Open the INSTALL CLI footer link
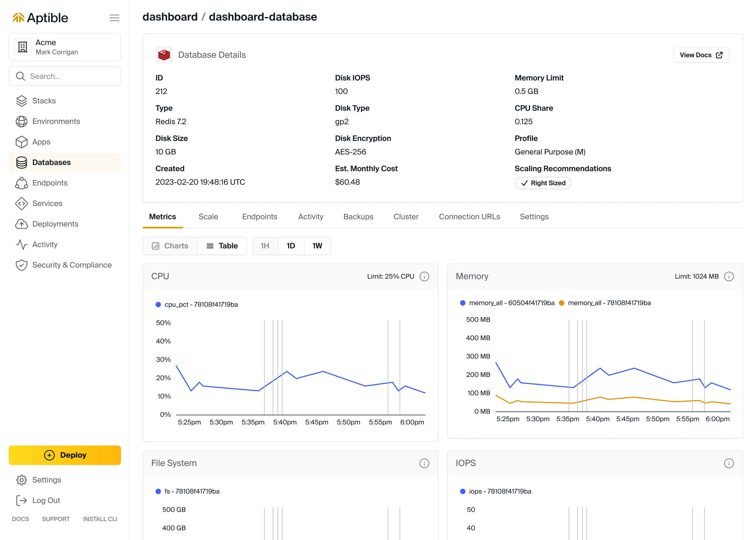756x540 pixels. click(100, 519)
